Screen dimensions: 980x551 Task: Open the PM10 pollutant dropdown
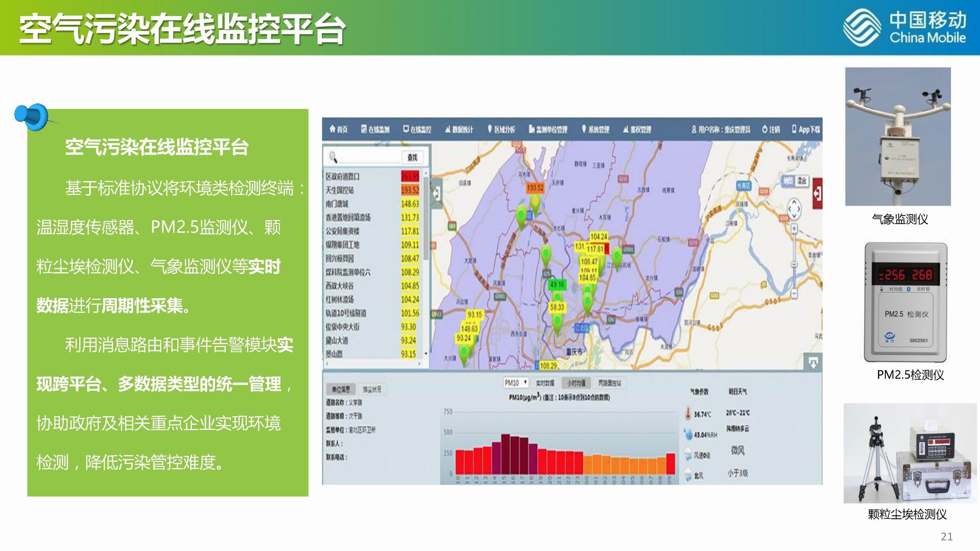pos(516,383)
